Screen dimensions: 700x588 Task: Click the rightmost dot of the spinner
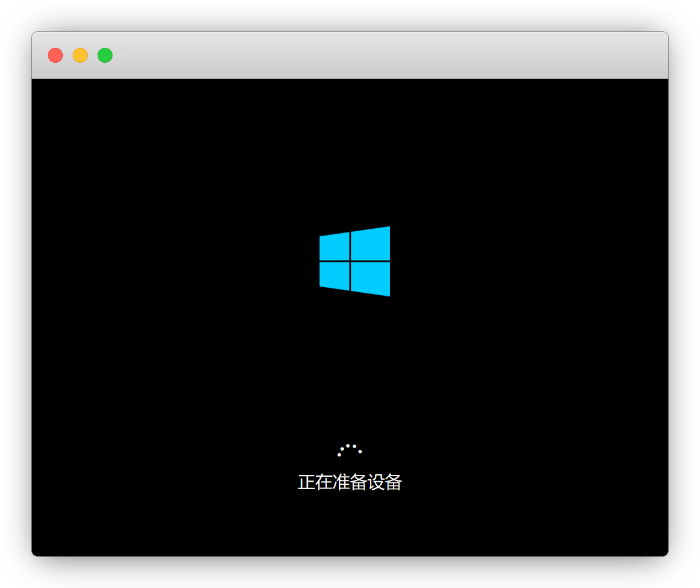[x=360, y=451]
